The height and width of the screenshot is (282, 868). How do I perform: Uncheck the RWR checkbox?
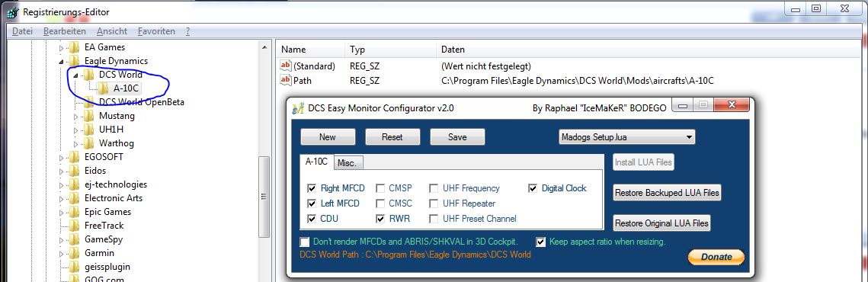pos(380,219)
